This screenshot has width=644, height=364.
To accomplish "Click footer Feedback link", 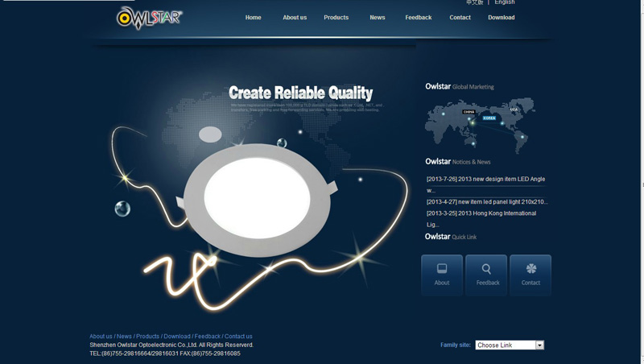I will (208, 336).
